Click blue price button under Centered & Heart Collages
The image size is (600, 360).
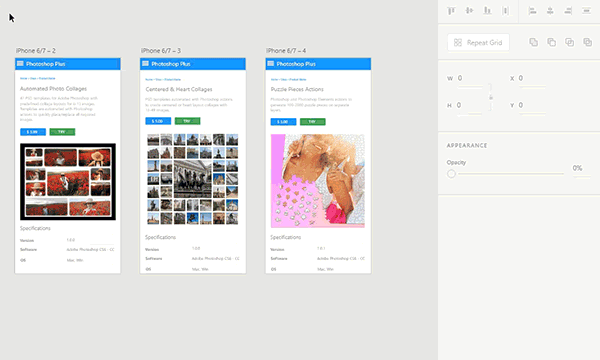(x=158, y=121)
